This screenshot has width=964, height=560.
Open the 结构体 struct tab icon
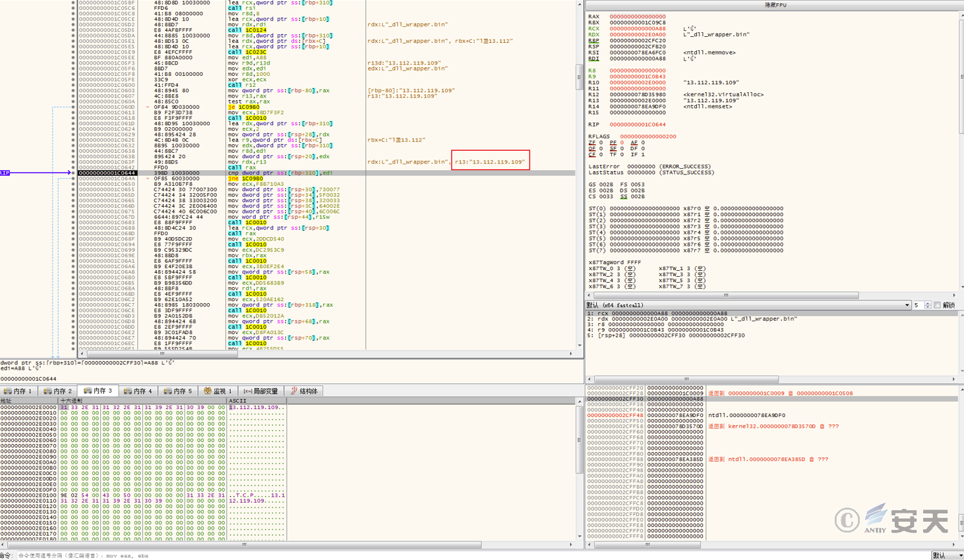[x=294, y=391]
